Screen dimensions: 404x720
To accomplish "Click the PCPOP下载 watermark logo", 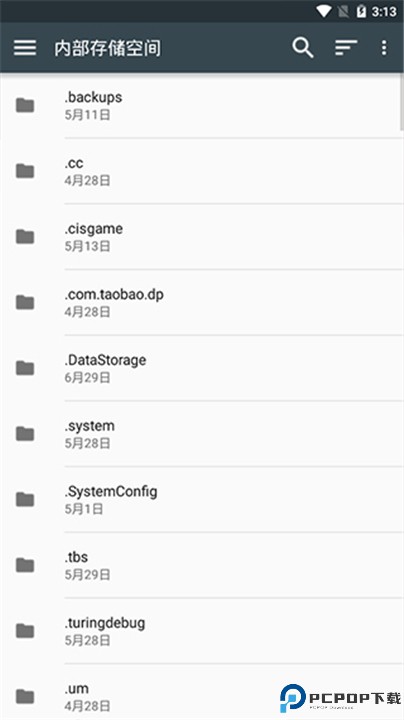I will (x=340, y=698).
